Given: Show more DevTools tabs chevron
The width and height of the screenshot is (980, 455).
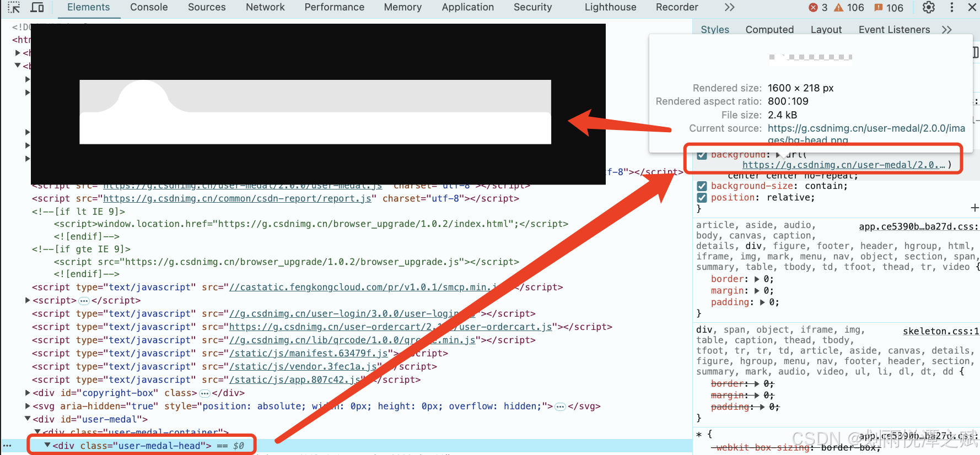Looking at the screenshot, I should (x=730, y=7).
